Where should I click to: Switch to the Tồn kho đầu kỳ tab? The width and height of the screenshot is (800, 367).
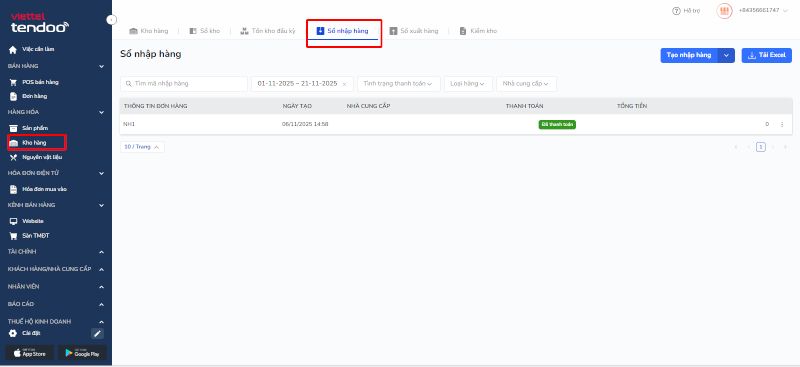(268, 31)
